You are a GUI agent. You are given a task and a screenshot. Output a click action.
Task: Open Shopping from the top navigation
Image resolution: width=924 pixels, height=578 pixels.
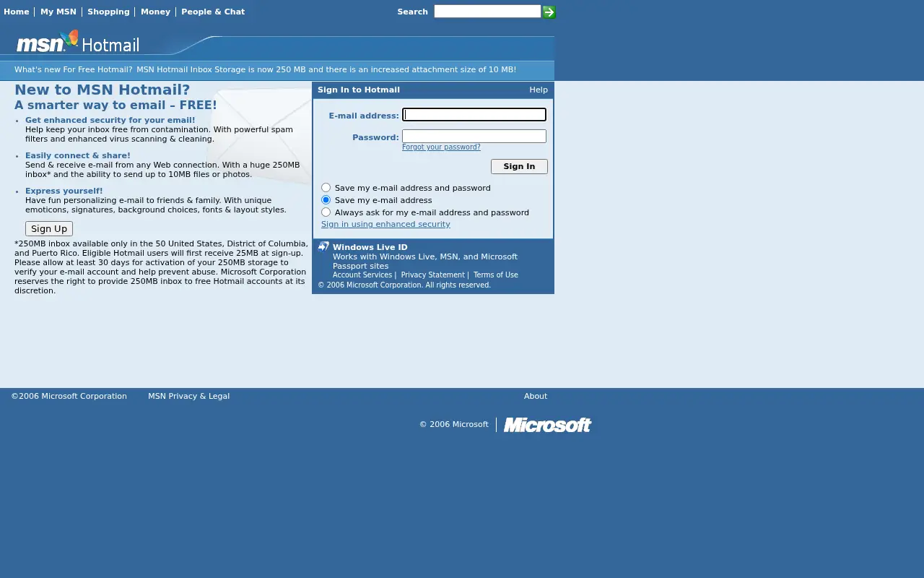108,12
